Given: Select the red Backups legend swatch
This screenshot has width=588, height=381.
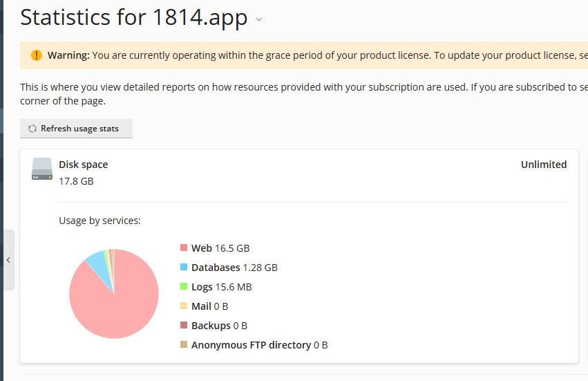Looking at the screenshot, I should click(184, 325).
